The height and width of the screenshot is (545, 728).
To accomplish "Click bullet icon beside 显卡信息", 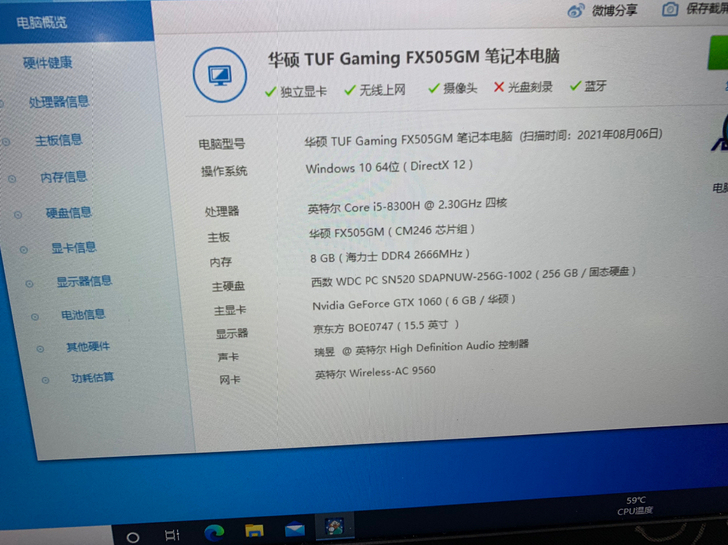I will point(24,250).
